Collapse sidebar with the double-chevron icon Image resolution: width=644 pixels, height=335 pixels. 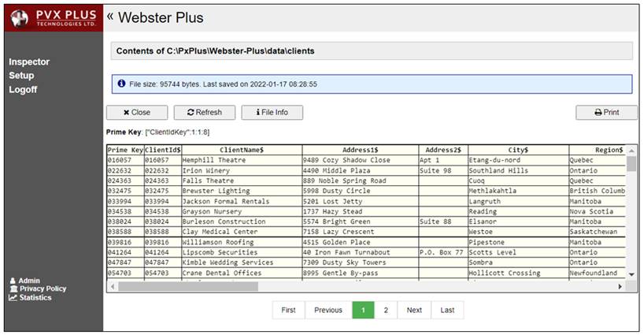point(110,17)
